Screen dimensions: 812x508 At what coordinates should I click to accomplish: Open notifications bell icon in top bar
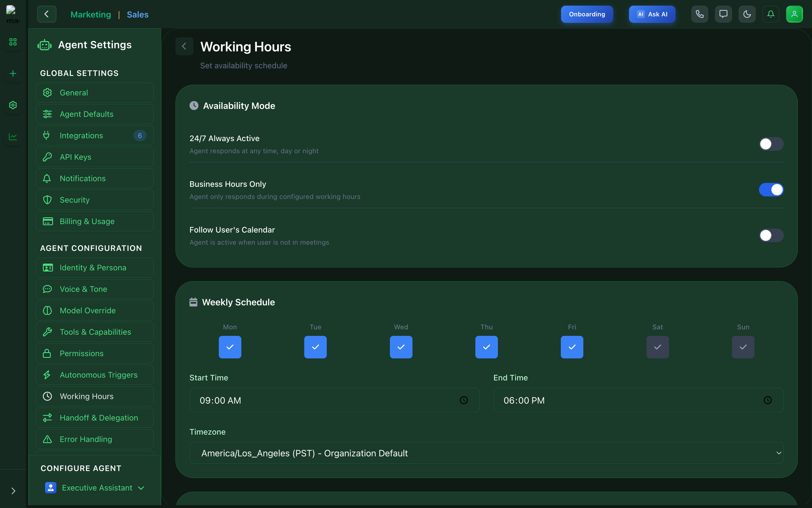pos(771,14)
